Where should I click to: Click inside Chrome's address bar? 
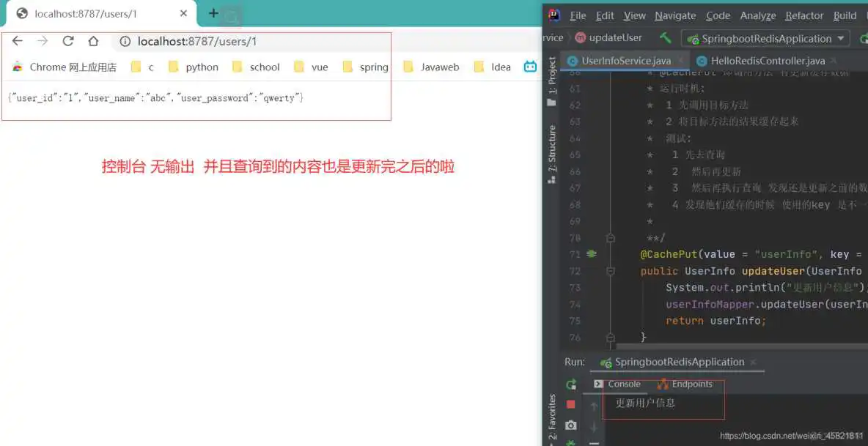coord(220,41)
